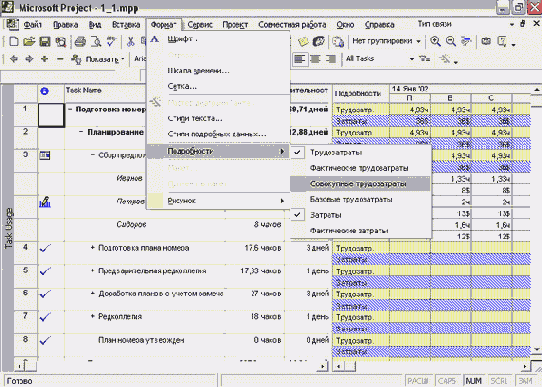Click the Hide Subtasks minus icon
Screen dimensions: 542x387
coord(60,59)
